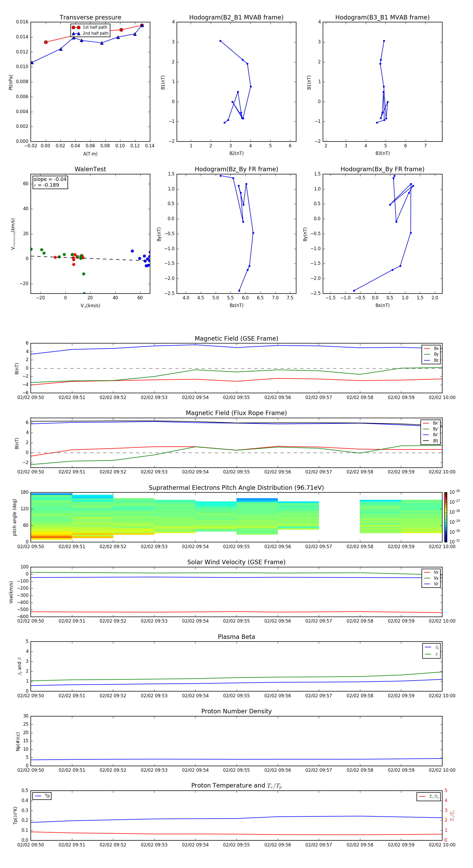Click the 'Tp' legend entry

[42, 796]
